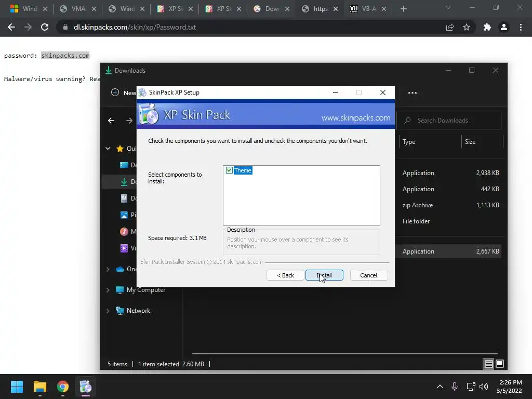Open the Music icon in sidebar
Image resolution: width=532 pixels, height=399 pixels.
click(124, 231)
